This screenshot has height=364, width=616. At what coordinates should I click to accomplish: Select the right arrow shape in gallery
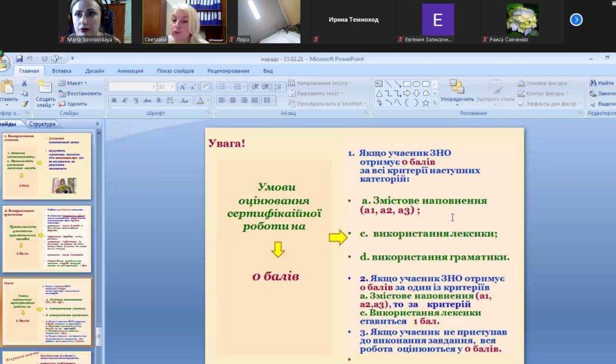[407, 93]
